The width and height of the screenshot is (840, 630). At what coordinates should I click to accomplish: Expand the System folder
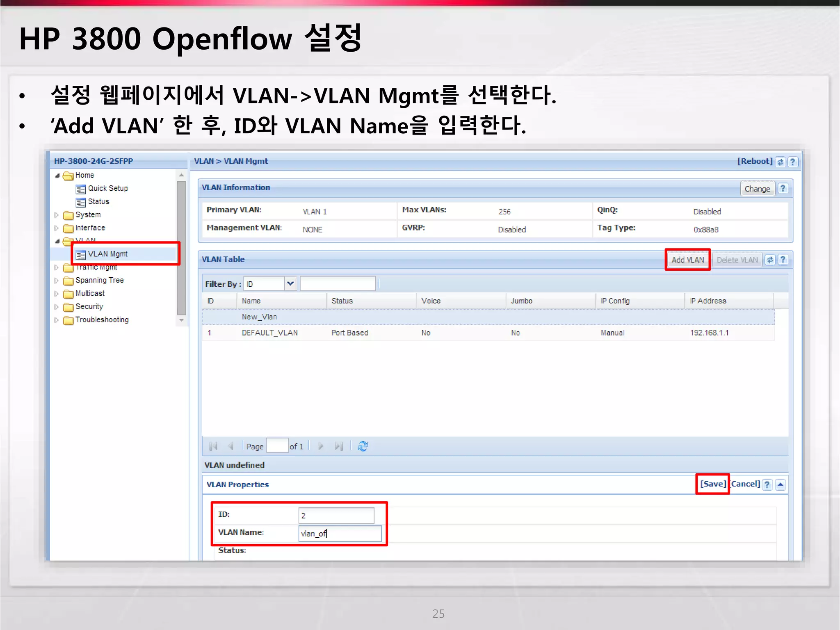point(57,215)
